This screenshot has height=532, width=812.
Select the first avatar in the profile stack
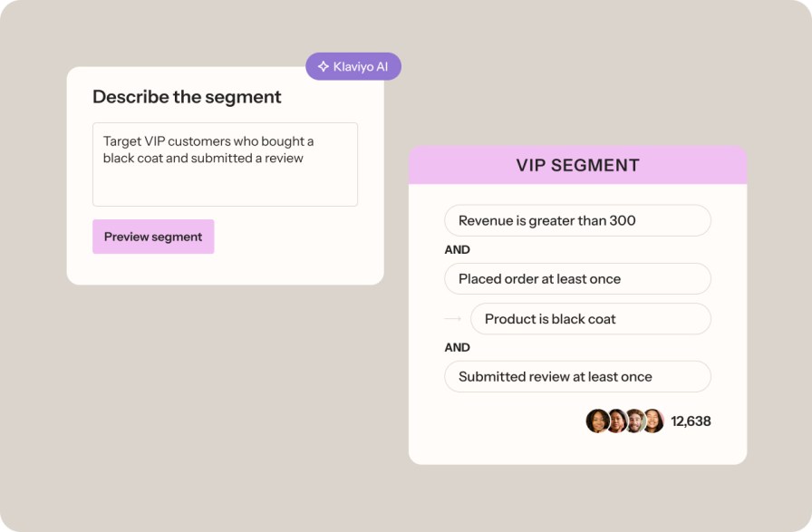point(597,421)
